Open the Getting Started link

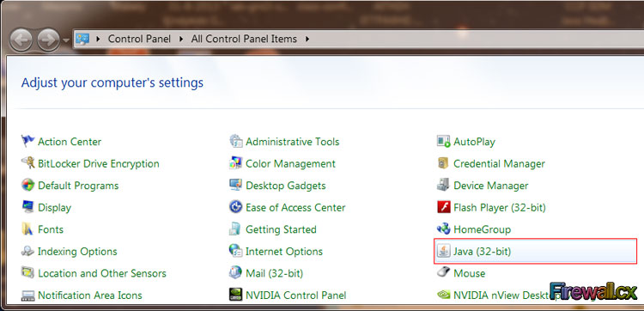281,229
